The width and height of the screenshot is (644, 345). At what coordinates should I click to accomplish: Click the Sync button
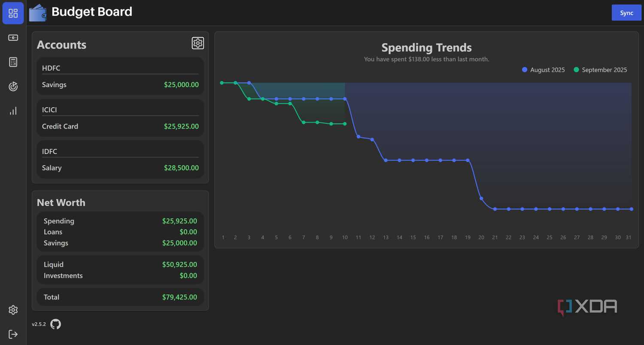tap(626, 13)
